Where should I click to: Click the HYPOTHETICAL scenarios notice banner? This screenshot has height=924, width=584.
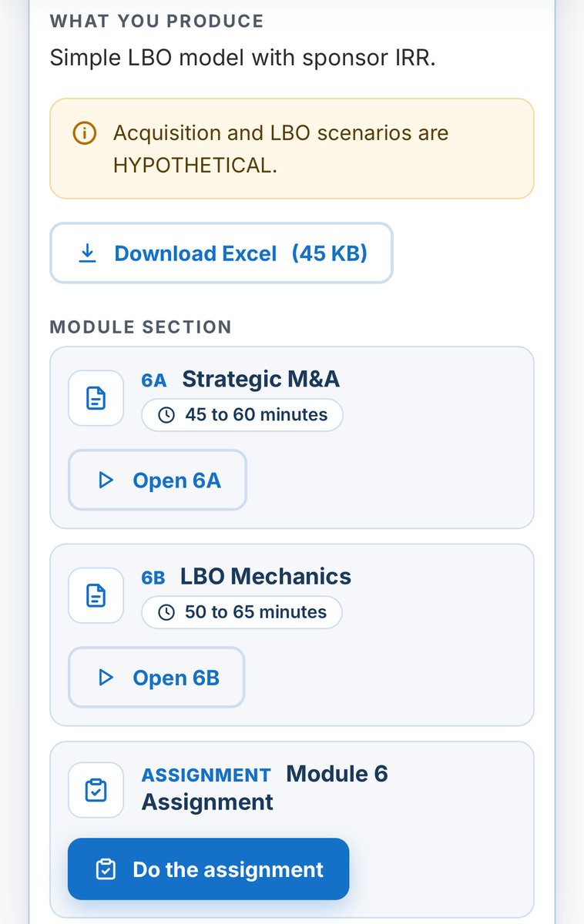pyautogui.click(x=292, y=149)
